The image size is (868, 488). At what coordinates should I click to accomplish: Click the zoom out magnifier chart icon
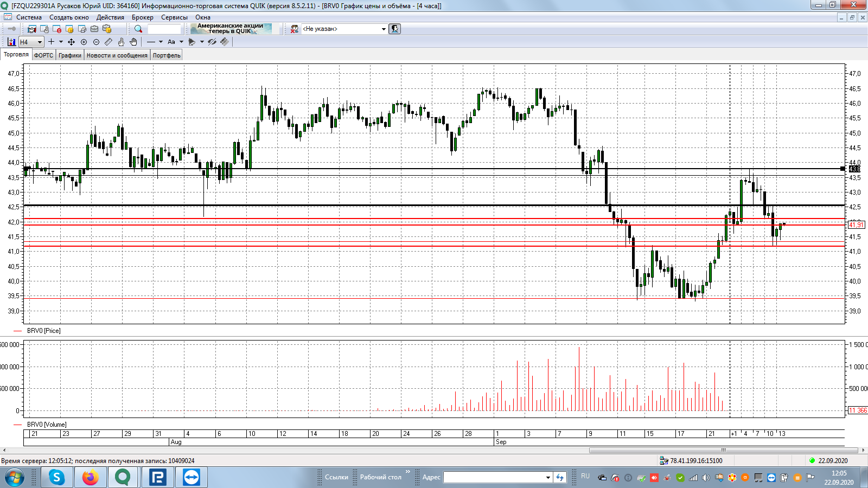[96, 42]
